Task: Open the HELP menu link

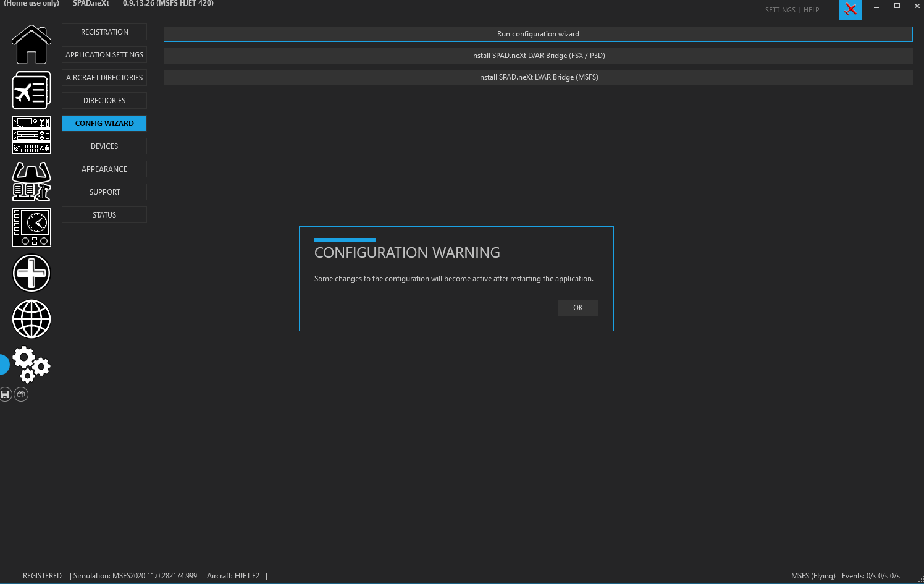Action: click(x=811, y=10)
